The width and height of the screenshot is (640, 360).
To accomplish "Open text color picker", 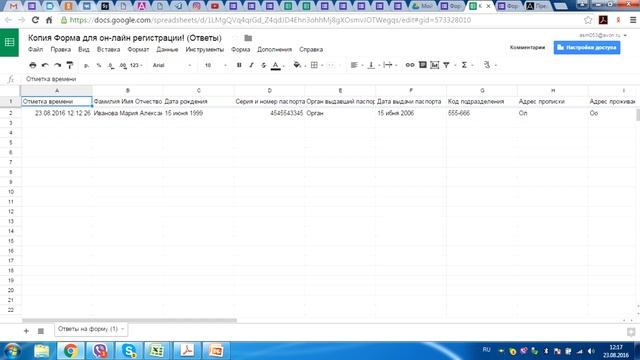I will [276, 65].
